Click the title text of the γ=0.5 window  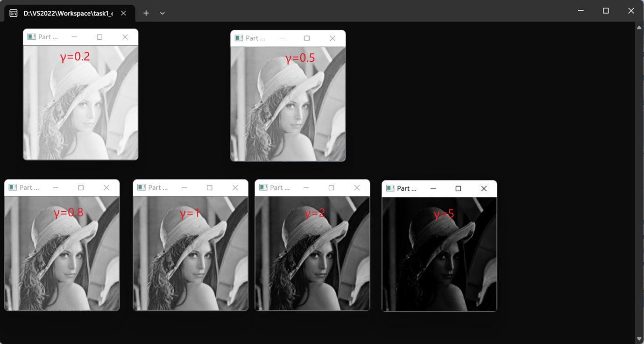[255, 38]
